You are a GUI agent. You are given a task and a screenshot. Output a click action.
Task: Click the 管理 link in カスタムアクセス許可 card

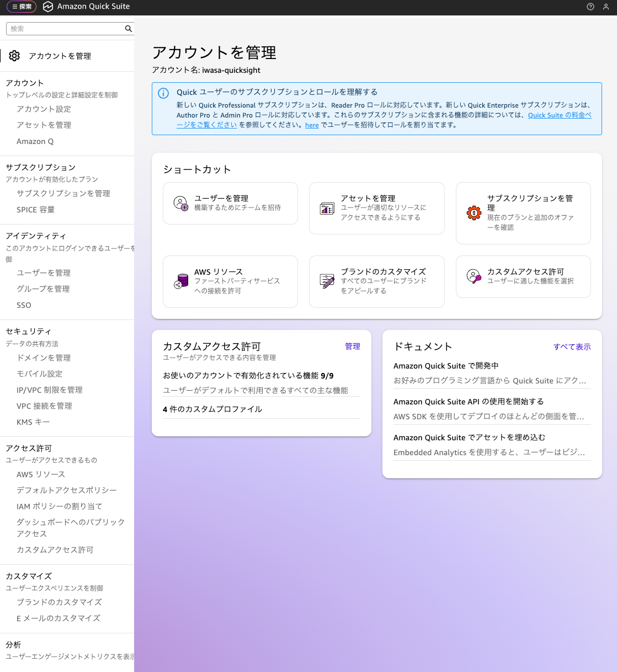[352, 346]
